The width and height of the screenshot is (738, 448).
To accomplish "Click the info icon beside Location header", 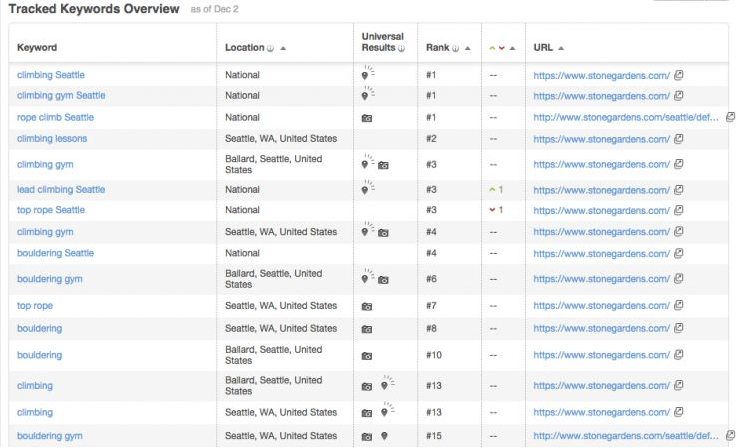I will coord(271,48).
